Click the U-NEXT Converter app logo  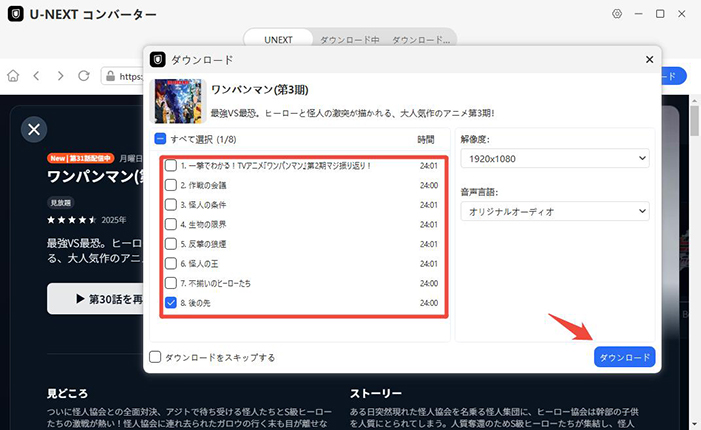coord(16,14)
